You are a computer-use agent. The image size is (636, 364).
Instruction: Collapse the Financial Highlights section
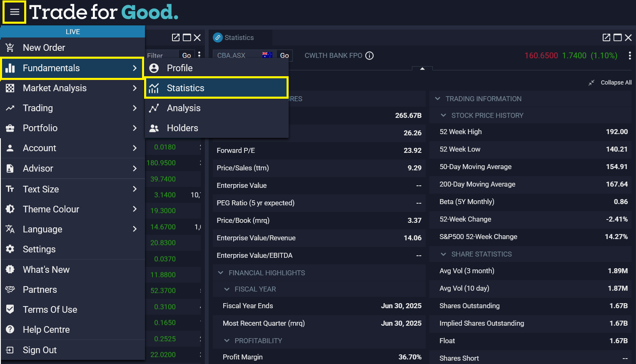pos(221,273)
